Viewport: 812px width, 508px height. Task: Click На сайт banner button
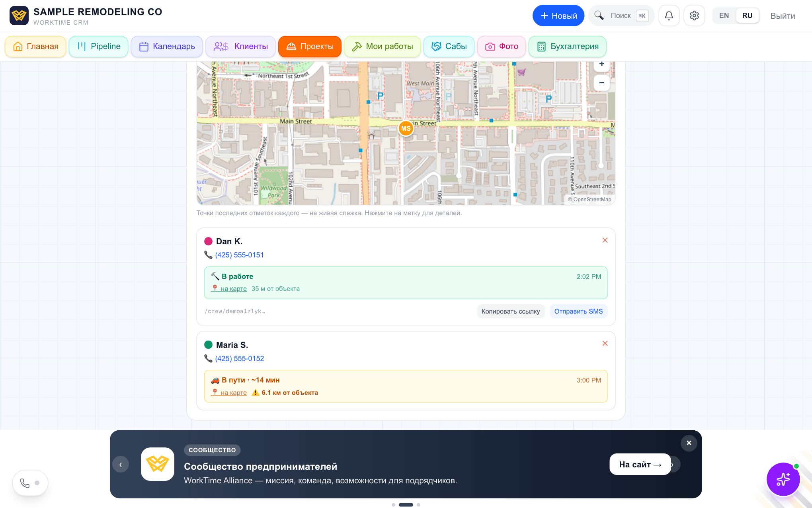point(640,464)
